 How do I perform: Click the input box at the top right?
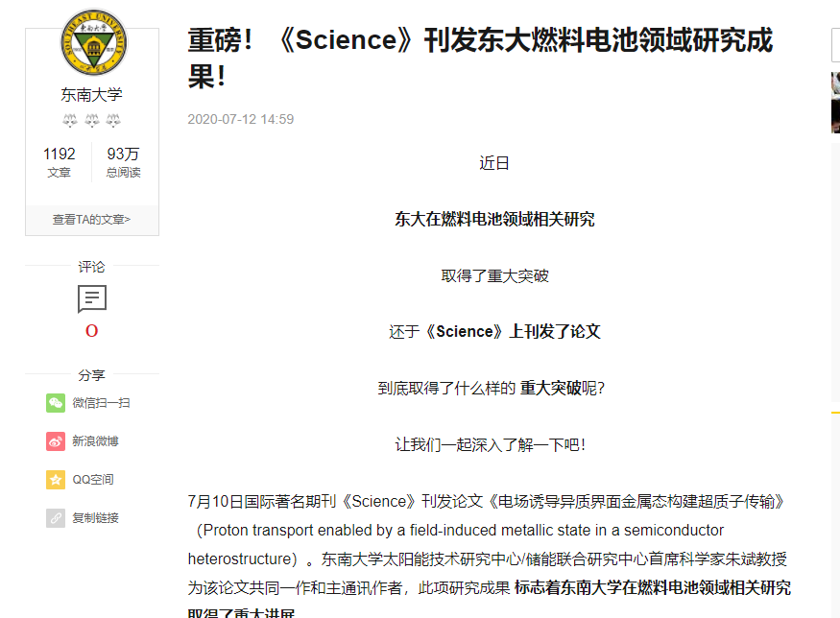pos(831,43)
